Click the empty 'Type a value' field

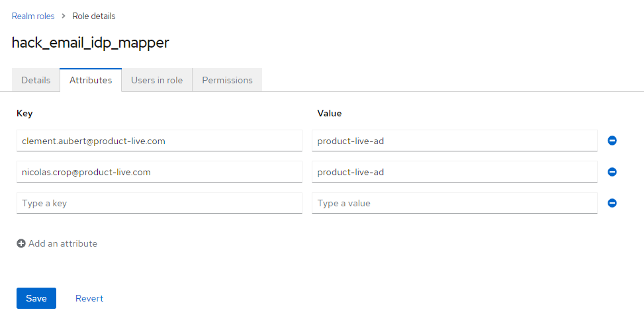(x=454, y=203)
